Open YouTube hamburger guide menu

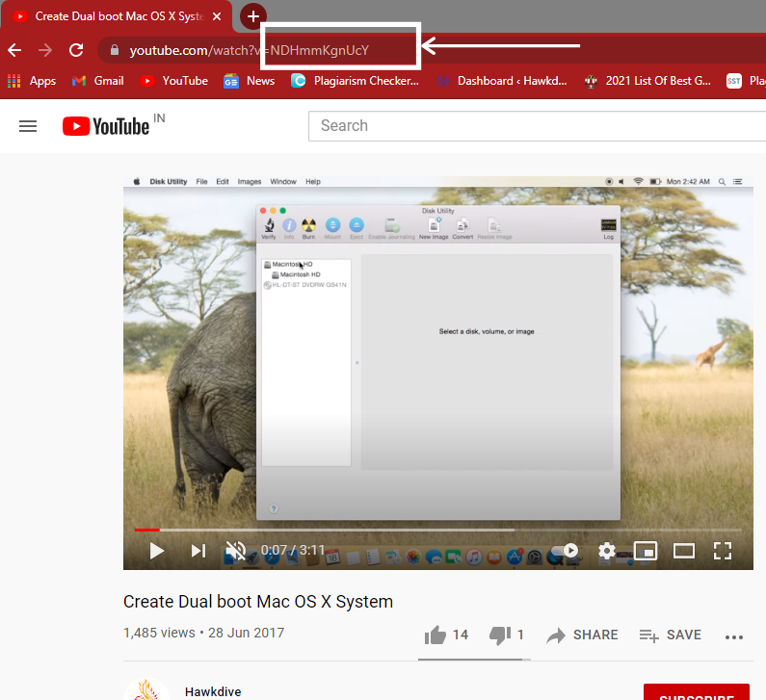[28, 126]
